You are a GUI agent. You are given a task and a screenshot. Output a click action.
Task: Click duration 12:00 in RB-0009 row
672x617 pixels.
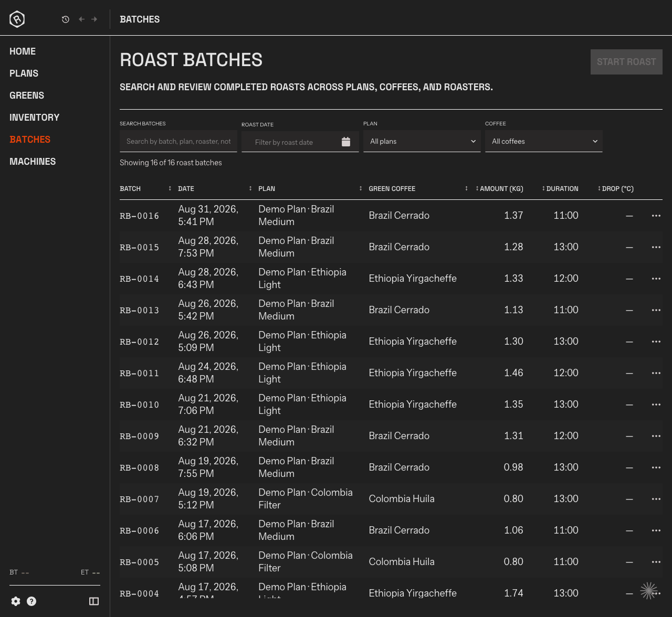click(566, 436)
